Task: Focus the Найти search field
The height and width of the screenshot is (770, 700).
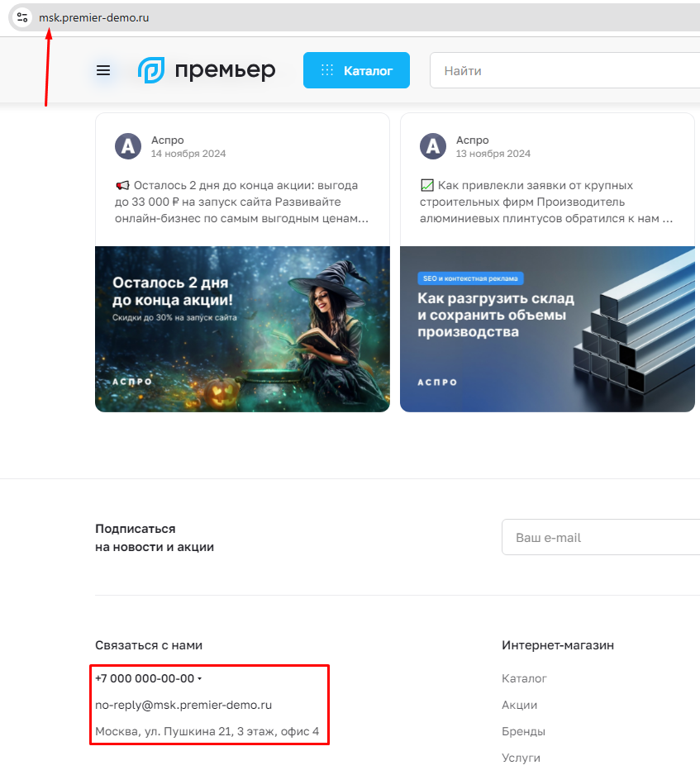Action: click(565, 70)
